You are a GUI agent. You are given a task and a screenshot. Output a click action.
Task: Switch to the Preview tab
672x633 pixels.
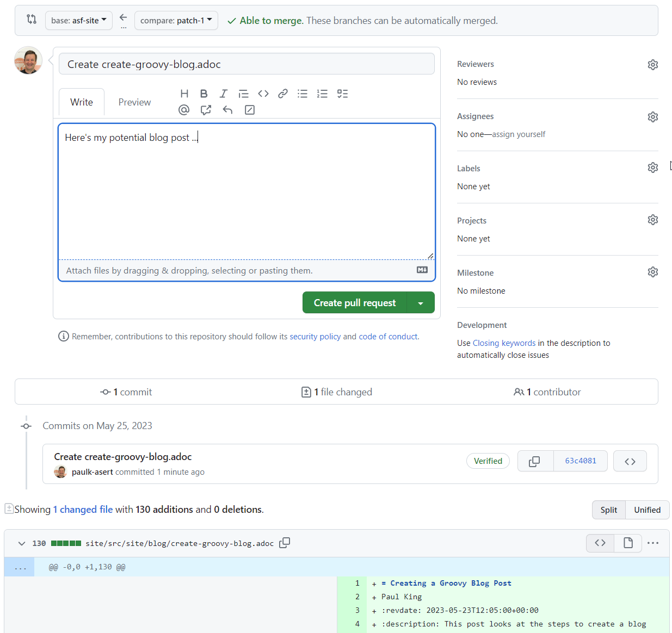click(x=134, y=102)
